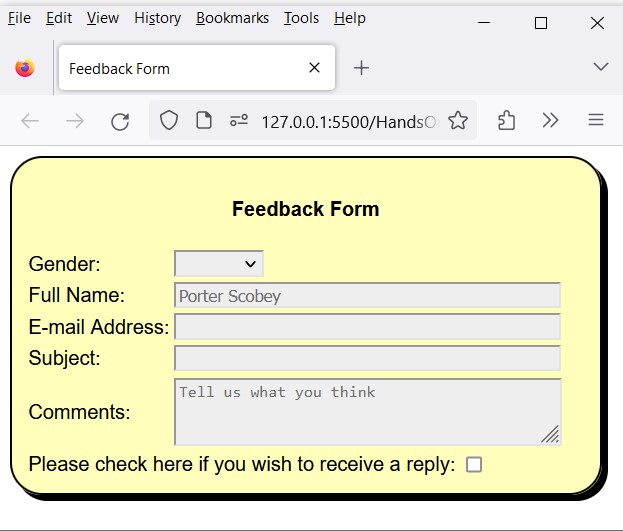Click the page info document icon
This screenshot has width=623, height=531.
(x=204, y=120)
